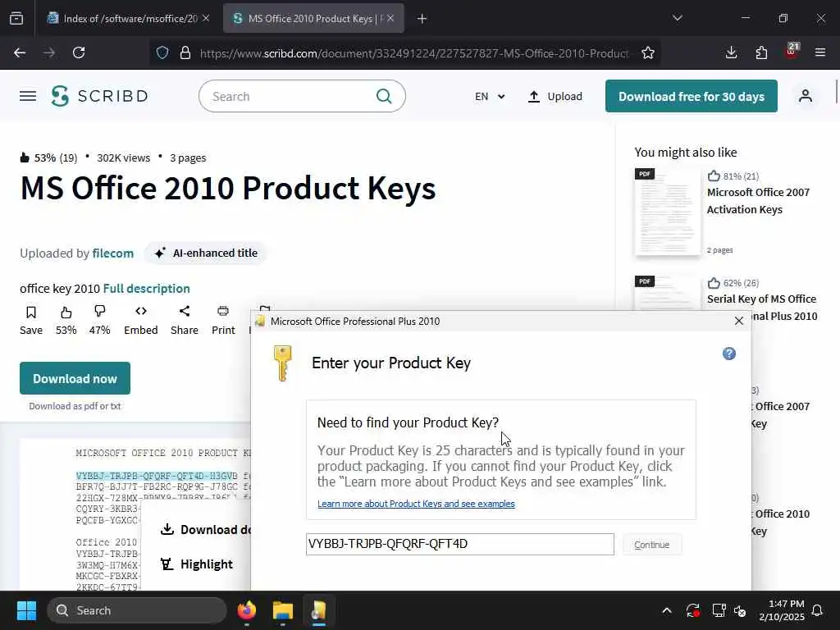Open the filecom uploader profile
Image resolution: width=840 pixels, height=630 pixels.
click(x=113, y=253)
